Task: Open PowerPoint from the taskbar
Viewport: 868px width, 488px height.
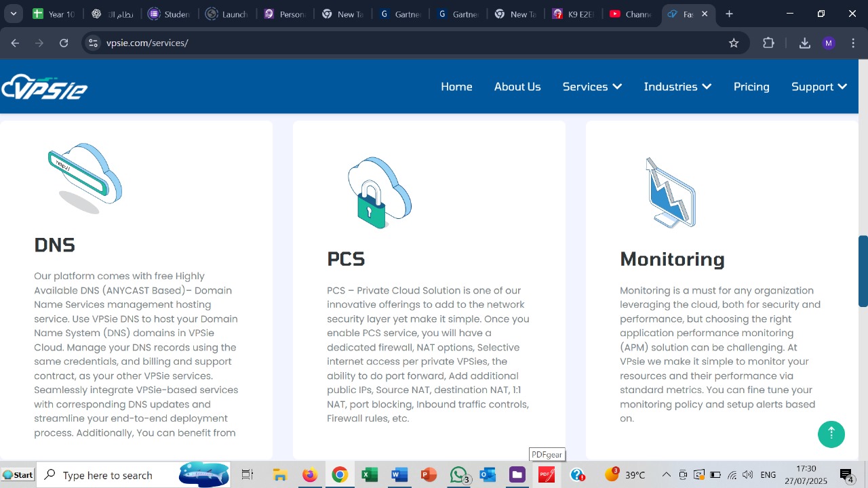Action: (x=428, y=474)
